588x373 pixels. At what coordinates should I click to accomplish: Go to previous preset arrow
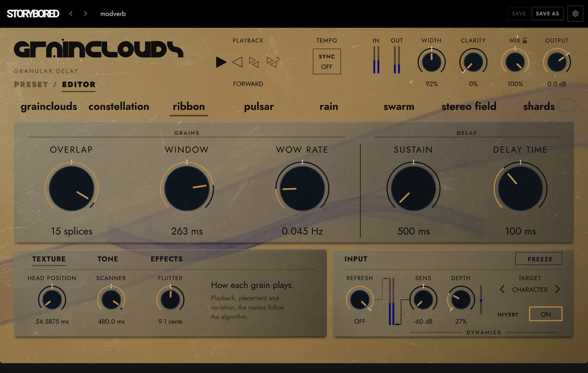pyautogui.click(x=71, y=14)
